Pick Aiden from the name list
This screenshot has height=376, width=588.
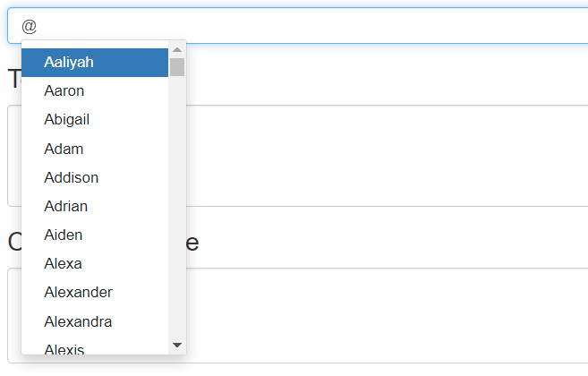tap(95, 235)
